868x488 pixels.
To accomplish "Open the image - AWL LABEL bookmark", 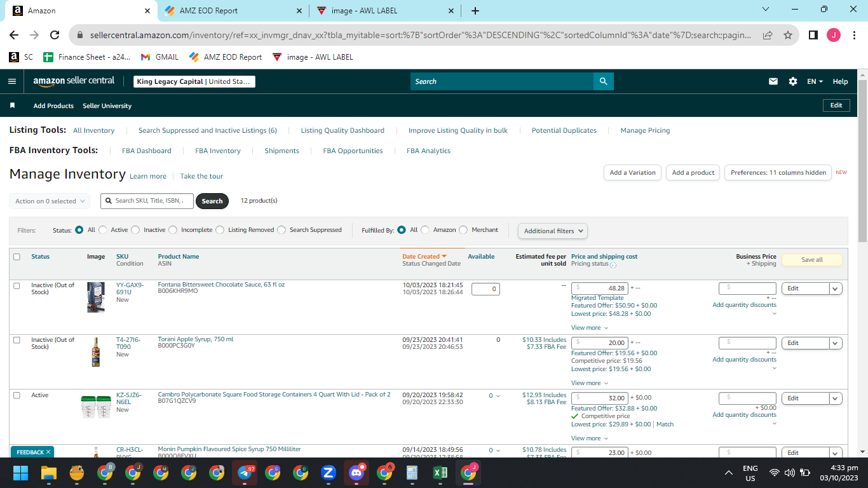I will point(313,57).
